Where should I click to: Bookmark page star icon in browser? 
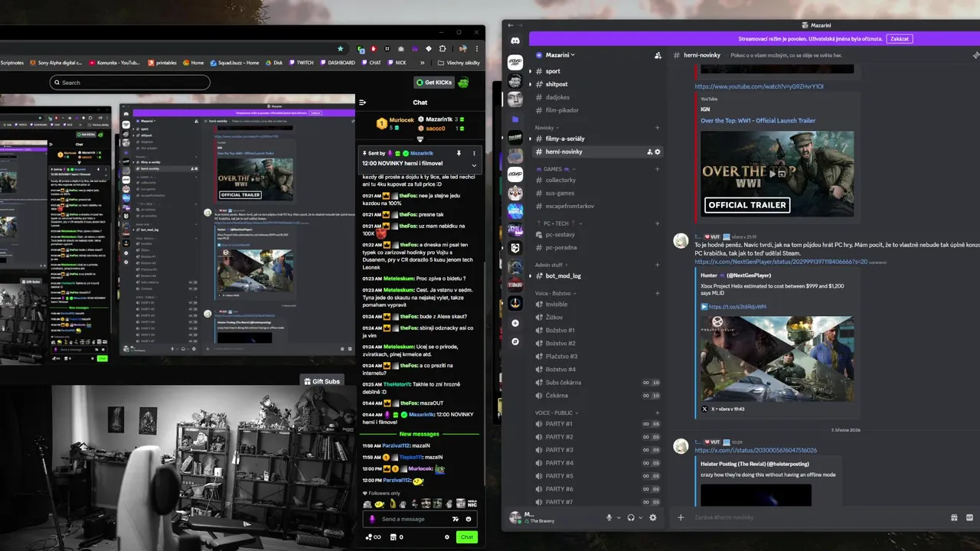point(341,48)
